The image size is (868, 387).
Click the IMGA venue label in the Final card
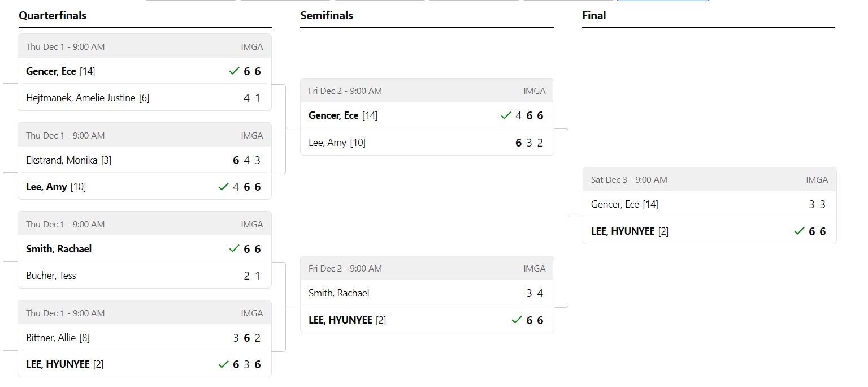[817, 180]
